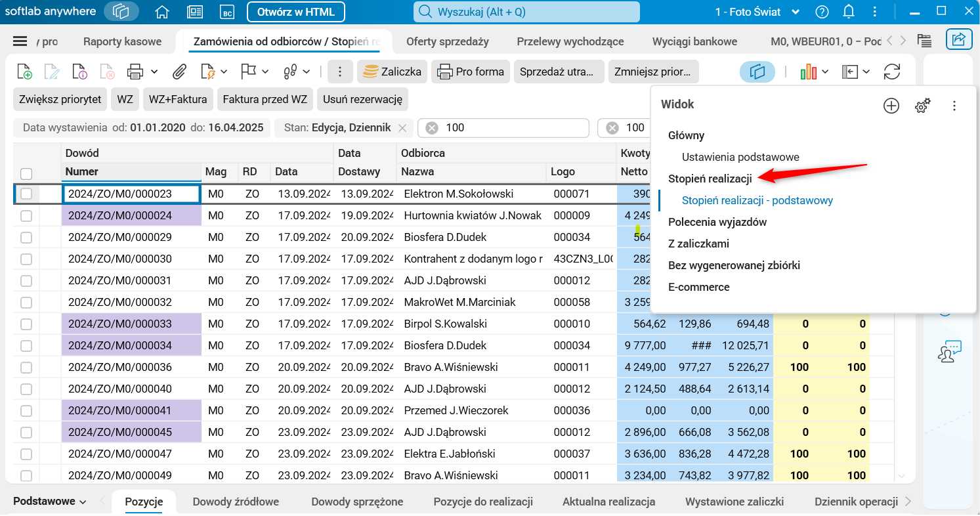
Task: Click the document info icon
Action: pyautogui.click(x=79, y=72)
